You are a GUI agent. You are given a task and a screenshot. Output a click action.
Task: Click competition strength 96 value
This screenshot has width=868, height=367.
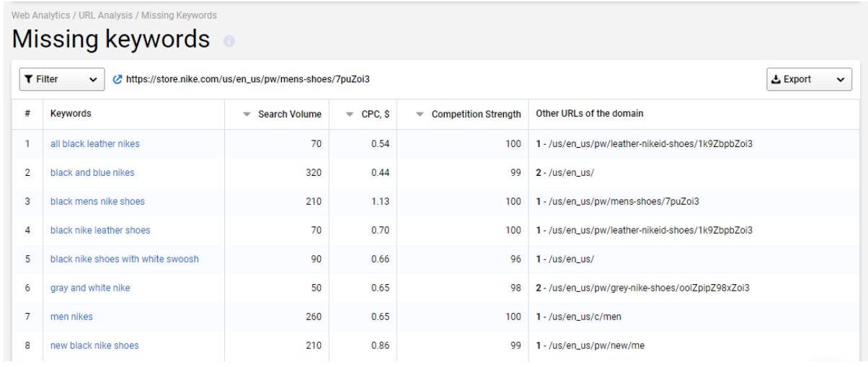(515, 259)
